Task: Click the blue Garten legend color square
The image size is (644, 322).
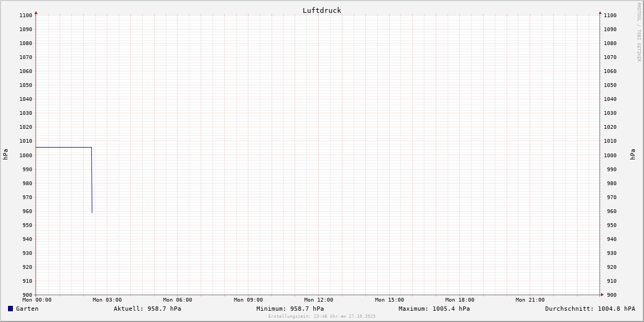Action: point(10,309)
